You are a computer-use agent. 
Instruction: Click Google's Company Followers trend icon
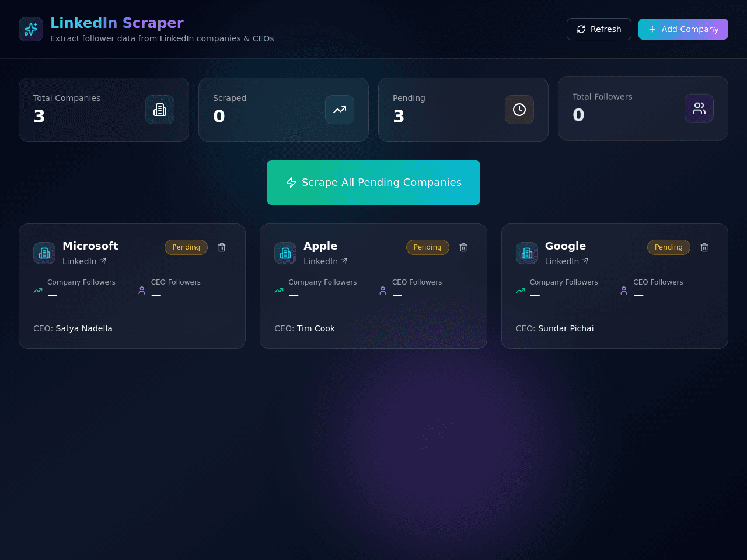521,290
